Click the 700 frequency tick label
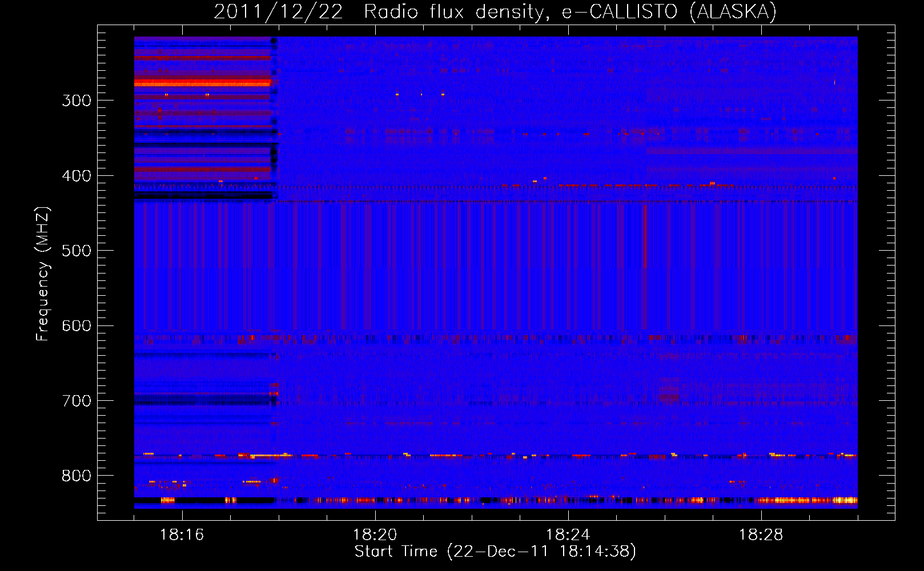Image resolution: width=924 pixels, height=571 pixels. pyautogui.click(x=77, y=401)
